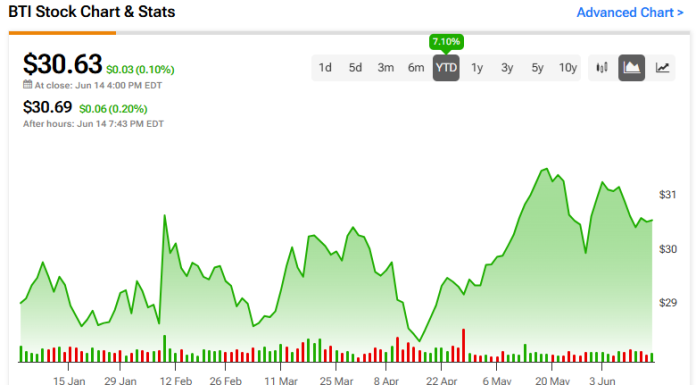Click the After hours timestamp text
The height and width of the screenshot is (385, 696).
point(93,124)
